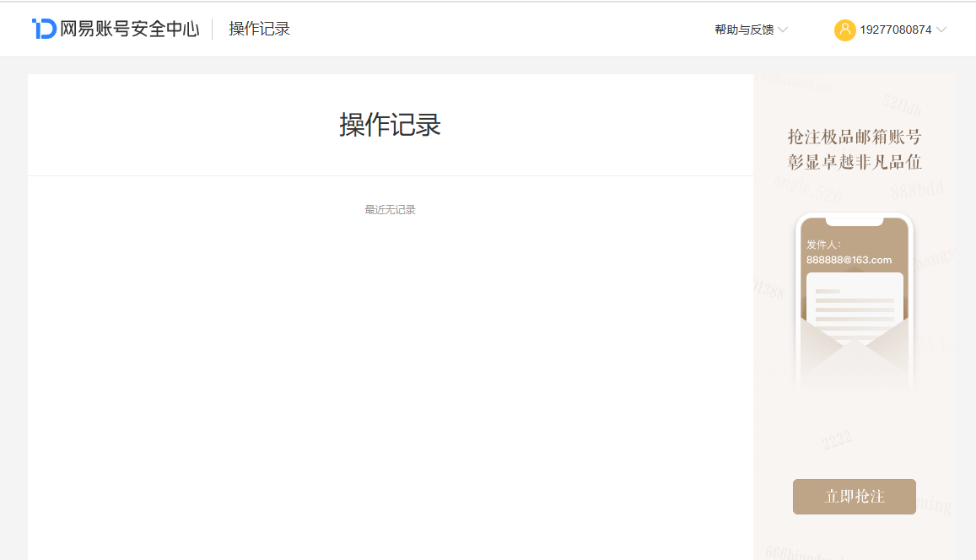976x560 pixels.
Task: Click the 最近无记录 message text
Action: coord(390,210)
